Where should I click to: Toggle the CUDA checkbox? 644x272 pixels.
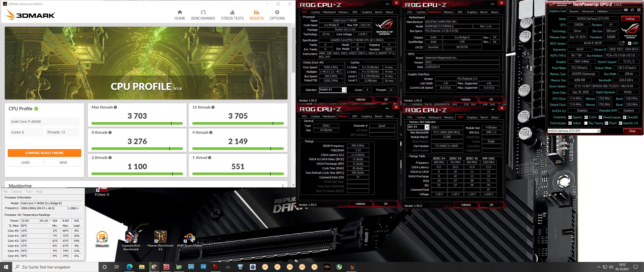click(586, 117)
